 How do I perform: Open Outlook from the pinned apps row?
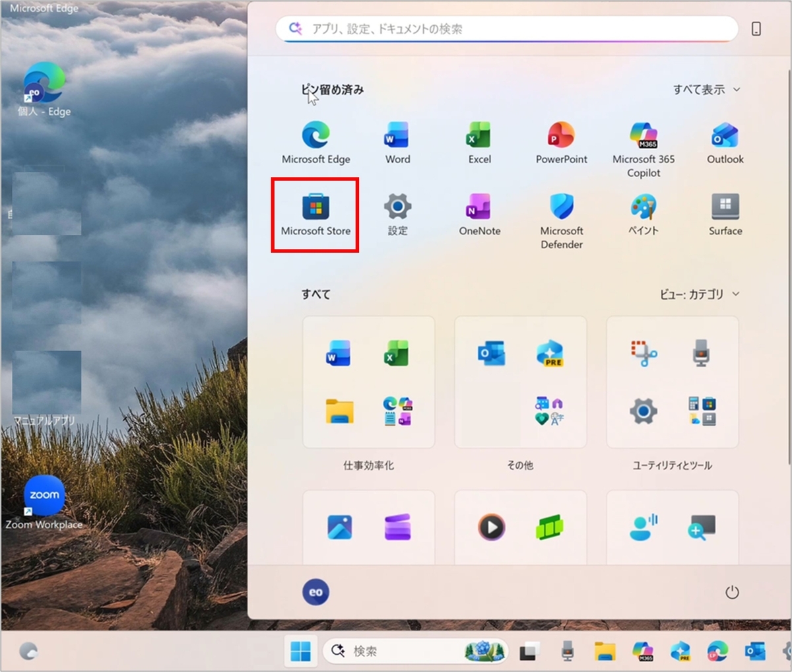(725, 142)
